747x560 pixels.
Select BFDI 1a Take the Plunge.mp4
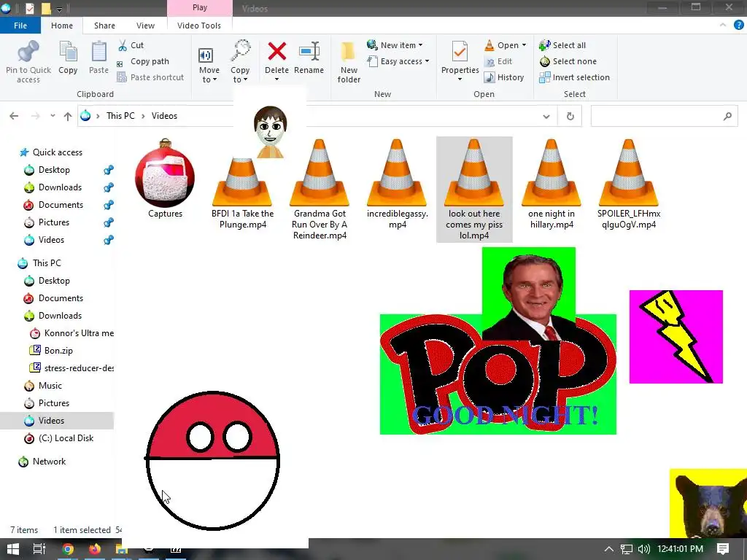(242, 194)
